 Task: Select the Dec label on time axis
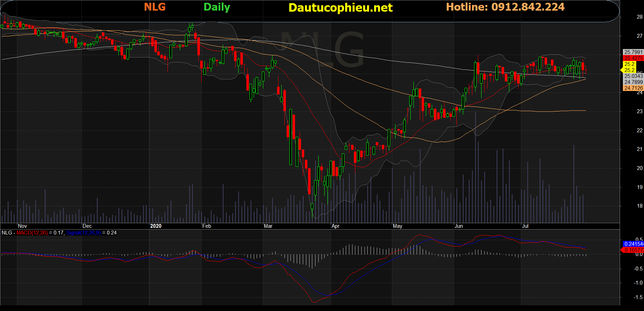pos(87,226)
